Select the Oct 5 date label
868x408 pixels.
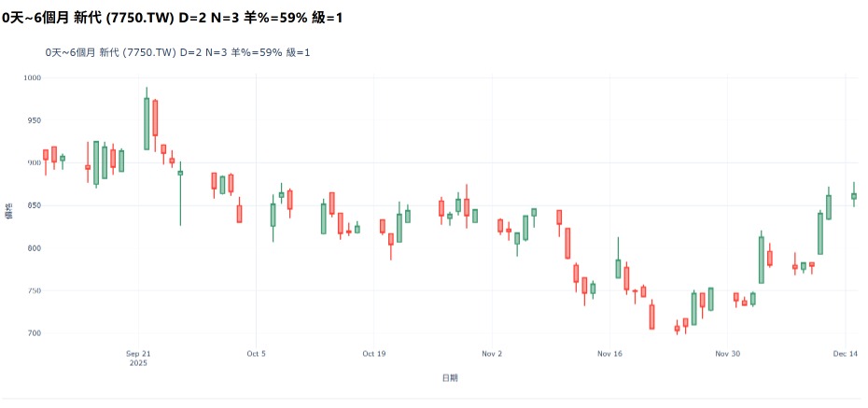pyautogui.click(x=257, y=354)
